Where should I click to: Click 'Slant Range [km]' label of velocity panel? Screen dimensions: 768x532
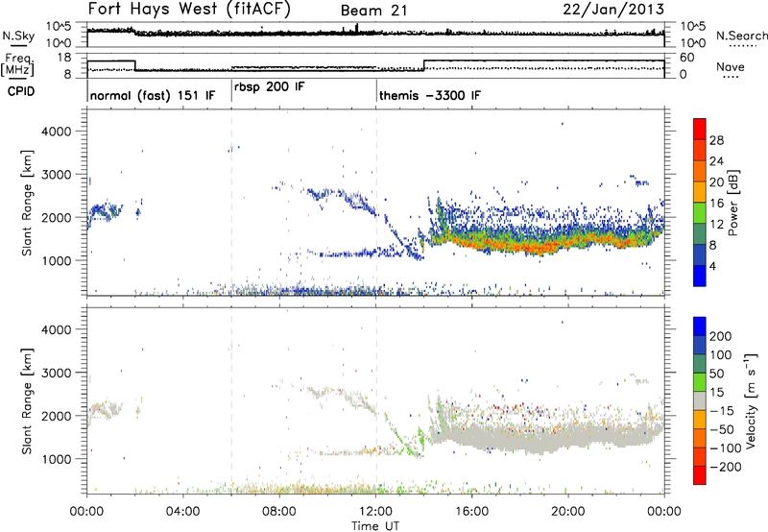pyautogui.click(x=27, y=400)
